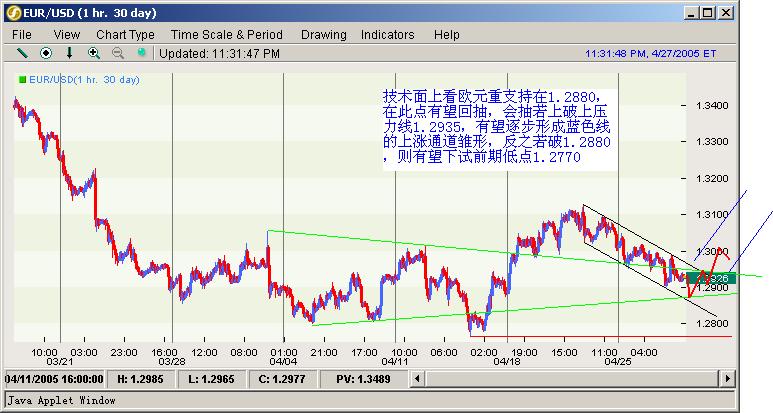Click the L: 1.2965 status field
The image size is (773, 413).
211,379
